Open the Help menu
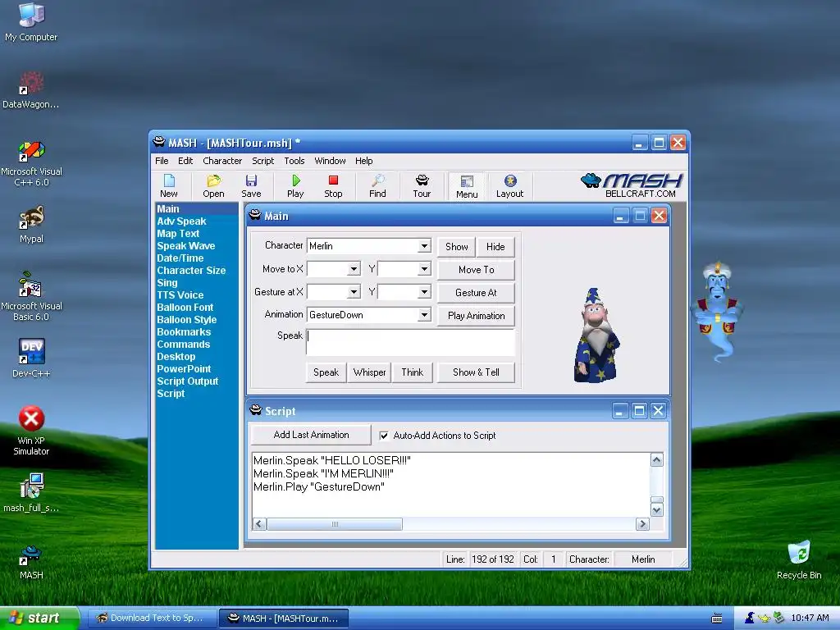 [x=363, y=161]
